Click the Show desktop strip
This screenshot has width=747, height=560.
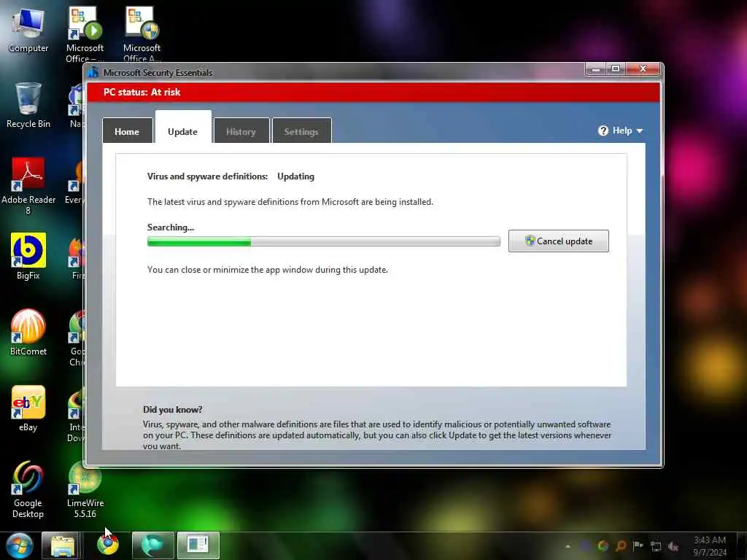coord(742,545)
